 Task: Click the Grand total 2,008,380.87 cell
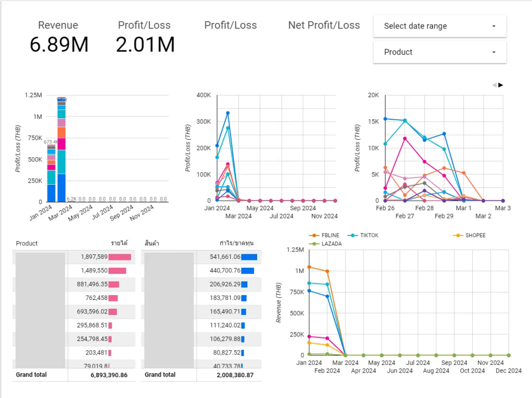pos(235,375)
